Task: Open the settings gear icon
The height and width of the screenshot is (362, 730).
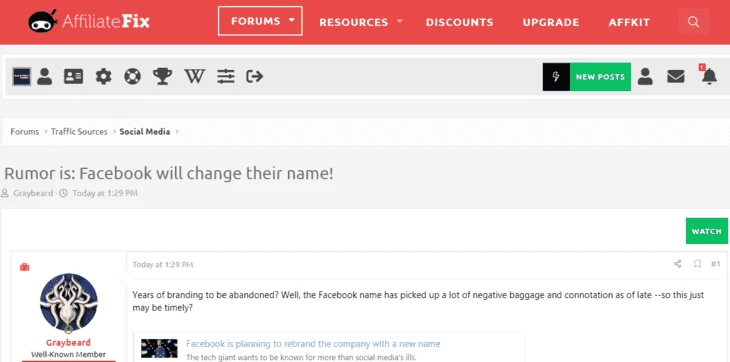Action: coord(103,76)
